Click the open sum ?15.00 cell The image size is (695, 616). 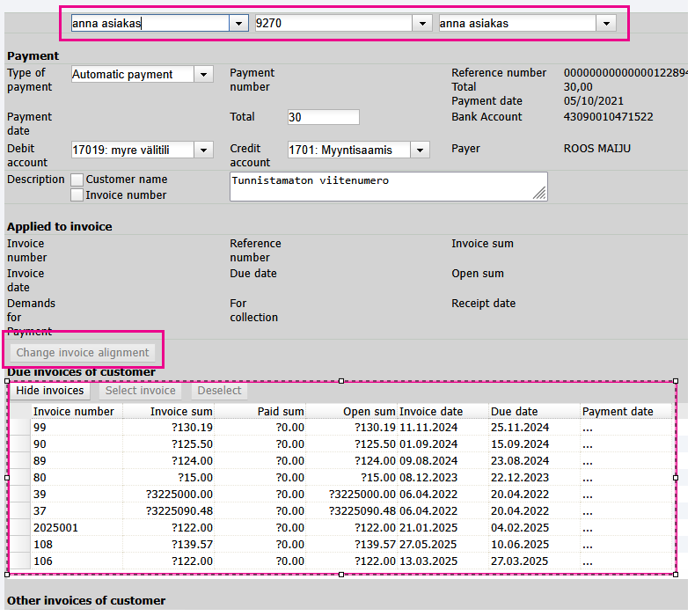tap(351, 478)
